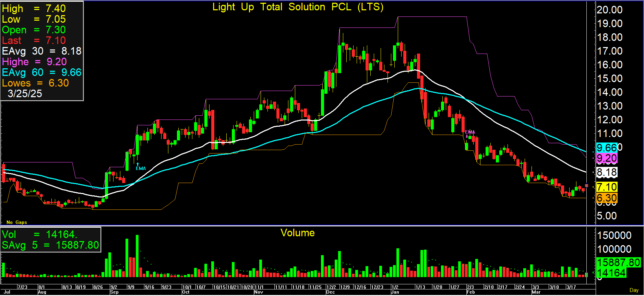Click the 150000 volume axis label
The height and width of the screenshot is (296, 644).
(x=615, y=236)
